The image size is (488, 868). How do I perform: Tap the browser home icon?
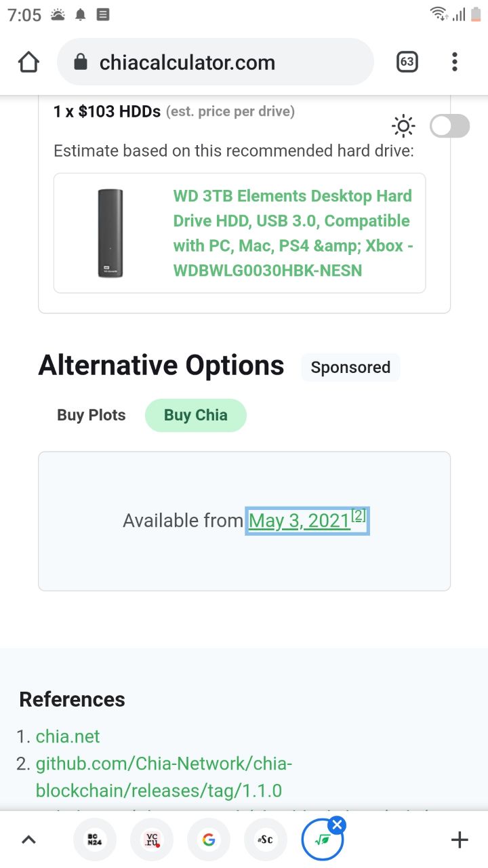(x=28, y=62)
